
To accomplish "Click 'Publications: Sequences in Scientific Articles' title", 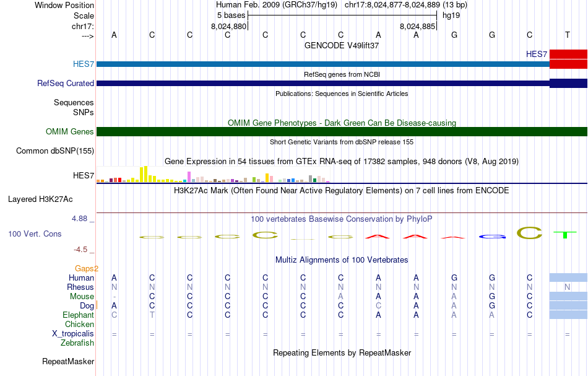I will pos(342,94).
